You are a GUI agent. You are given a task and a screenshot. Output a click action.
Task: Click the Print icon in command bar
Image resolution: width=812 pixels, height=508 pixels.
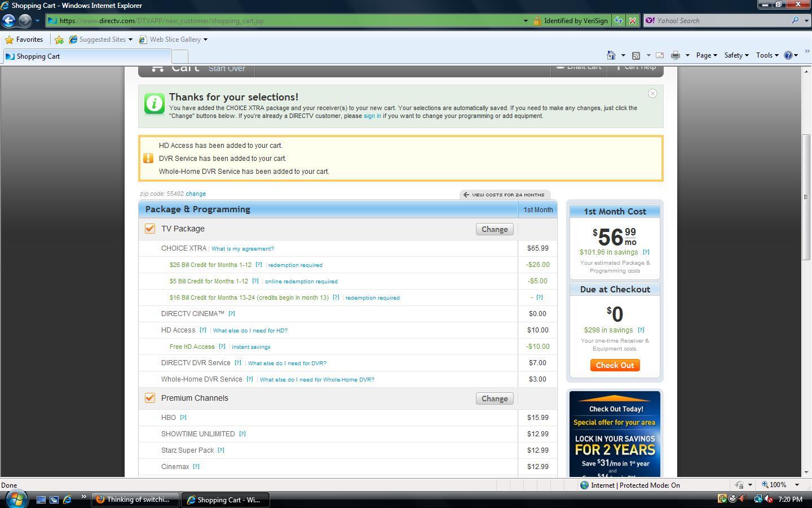pos(676,55)
